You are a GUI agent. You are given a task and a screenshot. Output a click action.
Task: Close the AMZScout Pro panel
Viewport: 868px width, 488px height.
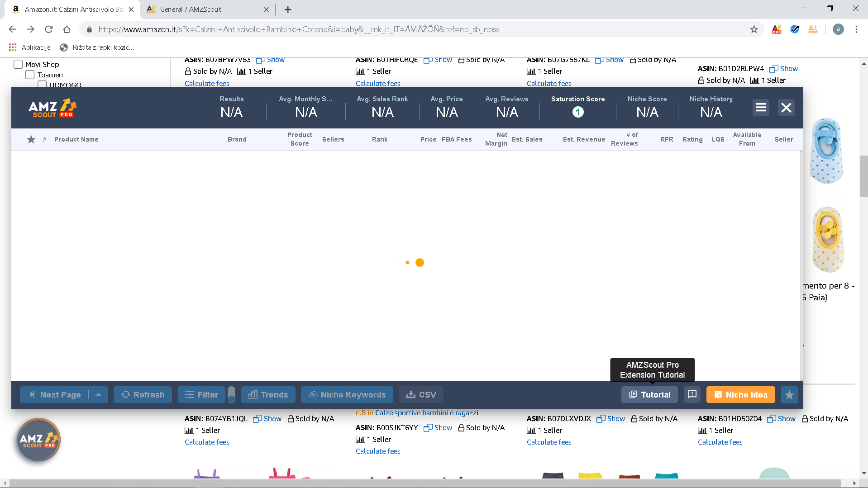(786, 108)
